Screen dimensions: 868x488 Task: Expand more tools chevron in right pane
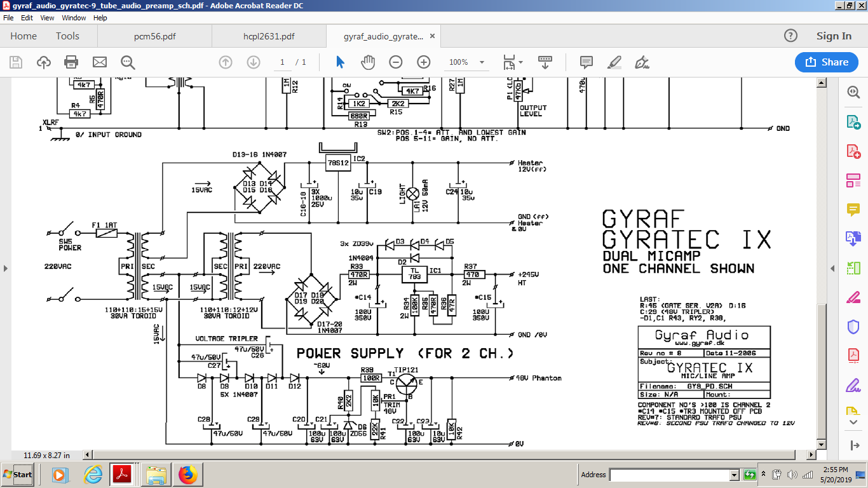(x=853, y=421)
